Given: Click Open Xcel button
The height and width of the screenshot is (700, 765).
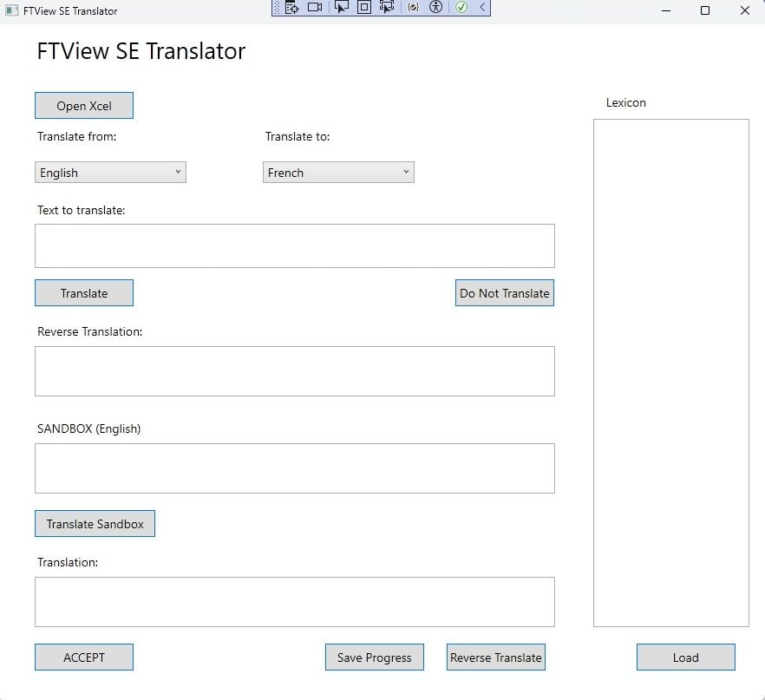Looking at the screenshot, I should [x=84, y=105].
